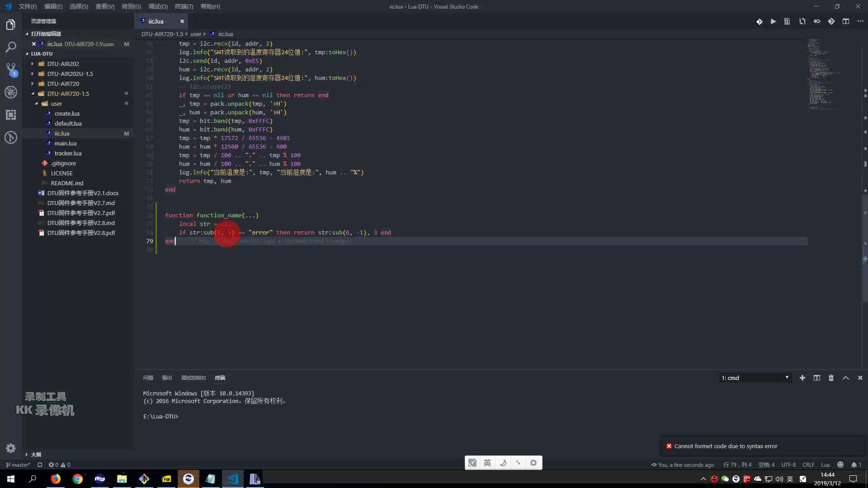Toggle the IME English mode button
The height and width of the screenshot is (488, 868).
(487, 463)
